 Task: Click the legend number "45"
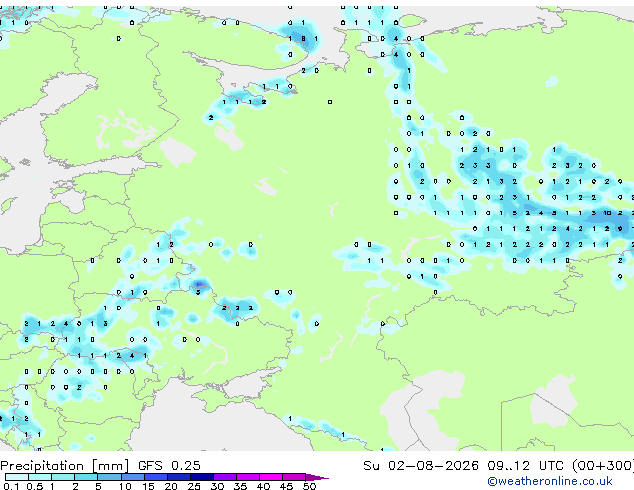point(286,486)
